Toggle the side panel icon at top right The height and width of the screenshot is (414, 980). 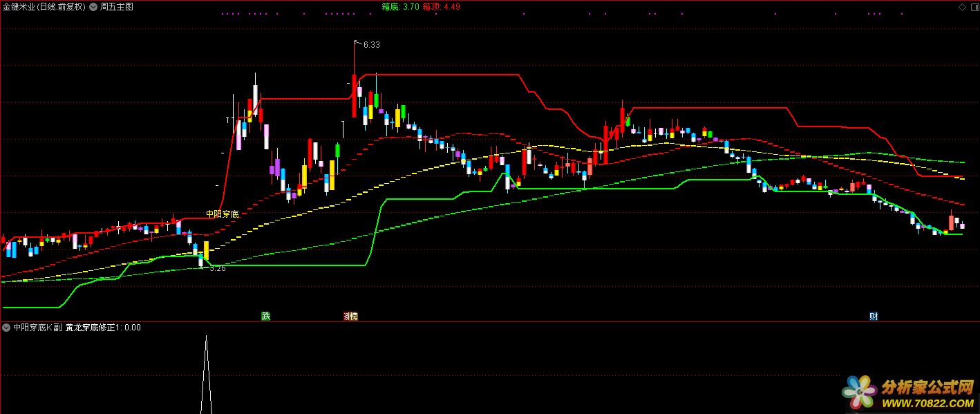click(x=974, y=6)
